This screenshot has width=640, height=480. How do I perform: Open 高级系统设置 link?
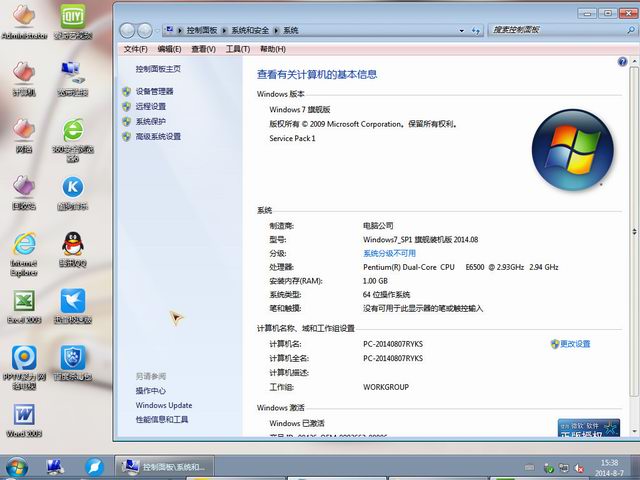(x=158, y=137)
